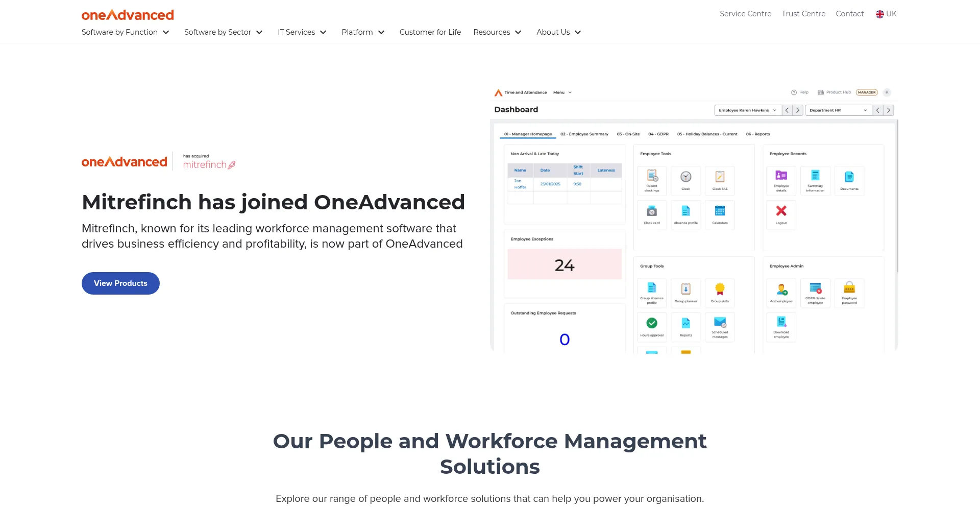Image resolution: width=980 pixels, height=507 pixels.
Task: Open the Employee password icon
Action: [849, 293]
